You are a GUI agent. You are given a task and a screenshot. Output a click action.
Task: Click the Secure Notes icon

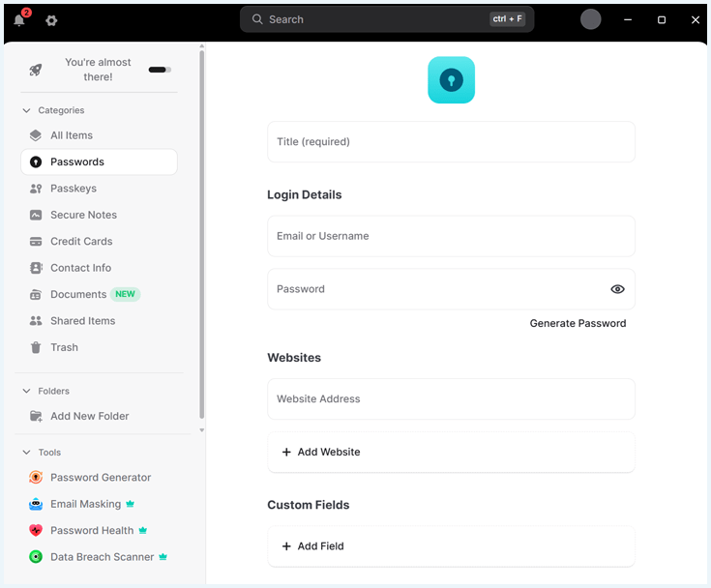click(x=36, y=215)
